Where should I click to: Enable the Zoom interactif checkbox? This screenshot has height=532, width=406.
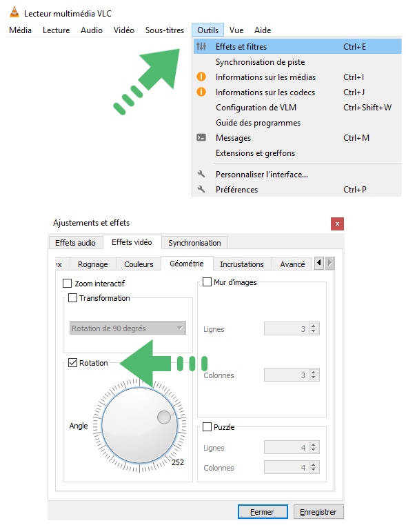(67, 284)
